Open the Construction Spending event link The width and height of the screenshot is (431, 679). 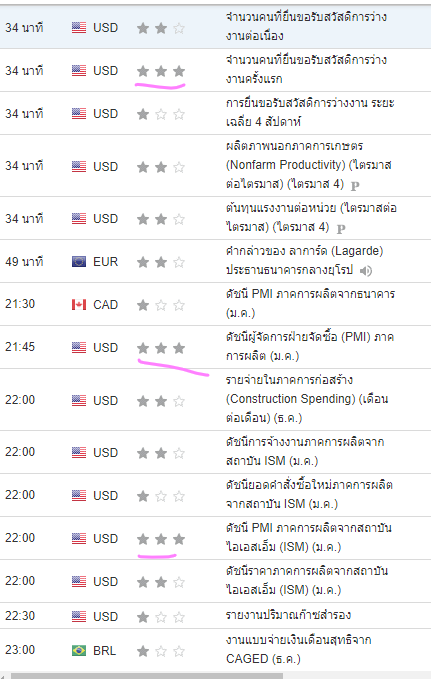point(307,399)
